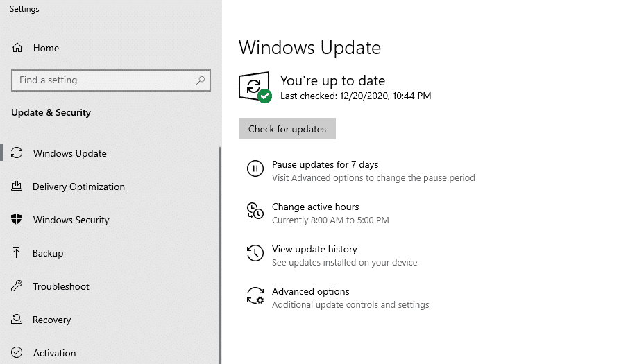The image size is (637, 364).
Task: Click the Last checked date text
Action: pos(355,96)
